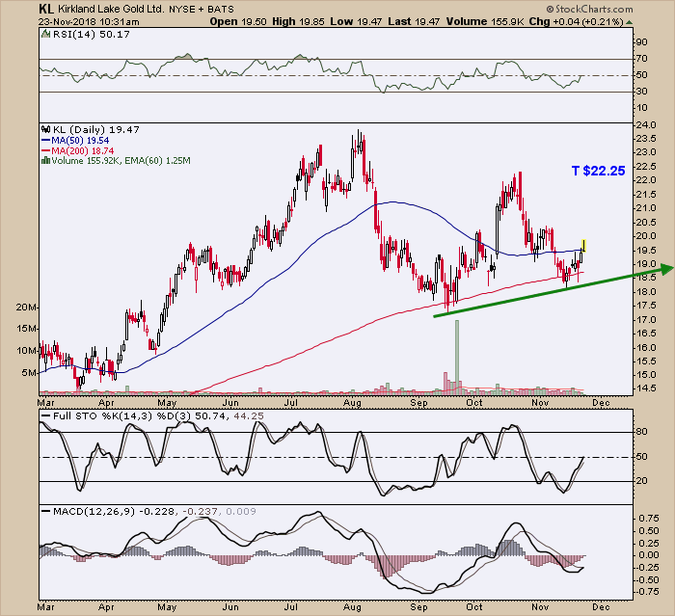This screenshot has width=675, height=616.
Task: Click the '20.0' price axis label
Action: 647,236
